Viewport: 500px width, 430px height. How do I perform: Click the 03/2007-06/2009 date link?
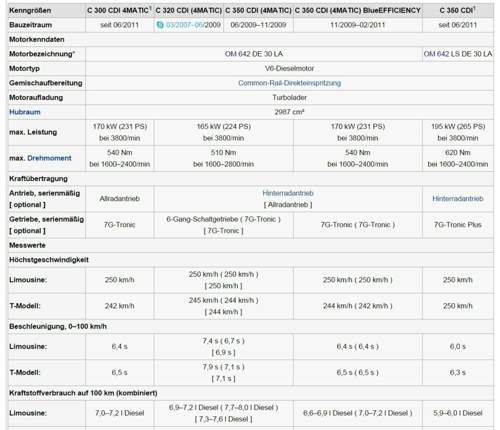193,25
